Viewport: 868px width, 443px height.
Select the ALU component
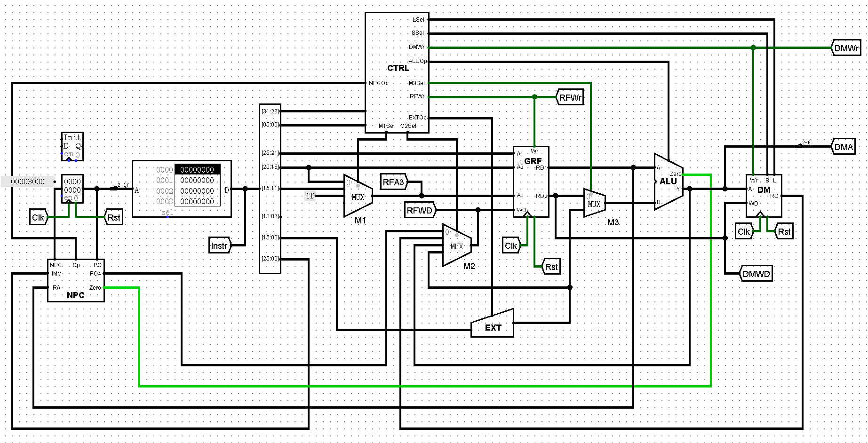point(669,182)
